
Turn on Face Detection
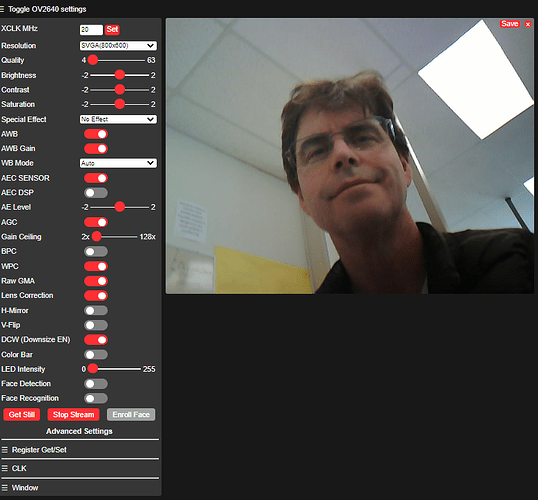(x=96, y=384)
